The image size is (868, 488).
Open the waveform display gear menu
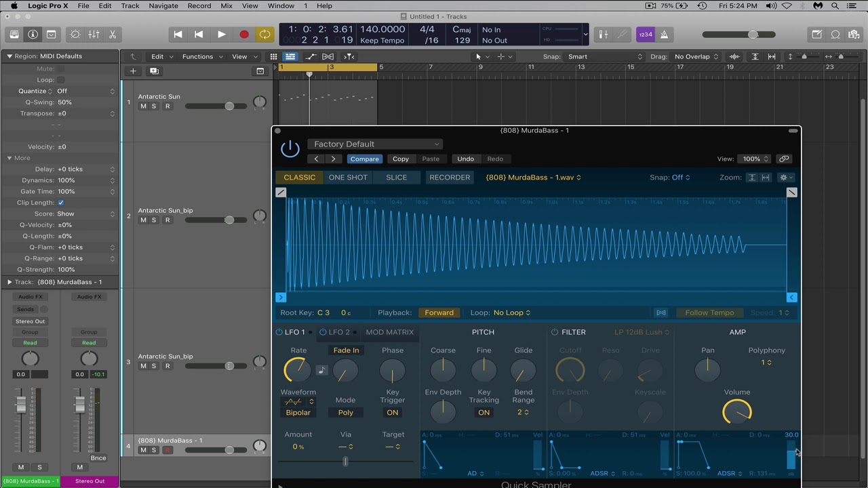coord(785,178)
